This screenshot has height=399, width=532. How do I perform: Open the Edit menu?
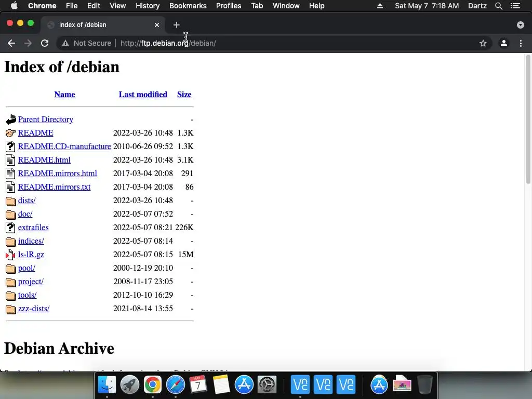point(94,6)
